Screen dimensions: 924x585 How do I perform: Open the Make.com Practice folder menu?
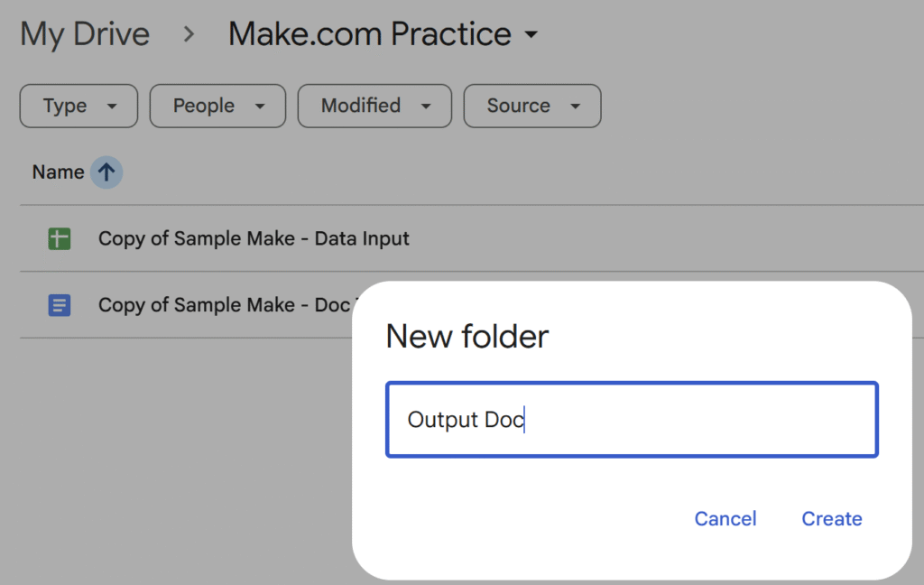(370, 35)
